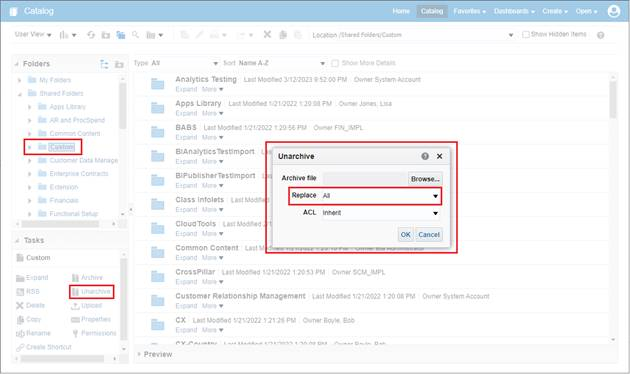630x374 pixels.
Task: Click the Rename task in Tasks pane
Action: (x=33, y=333)
